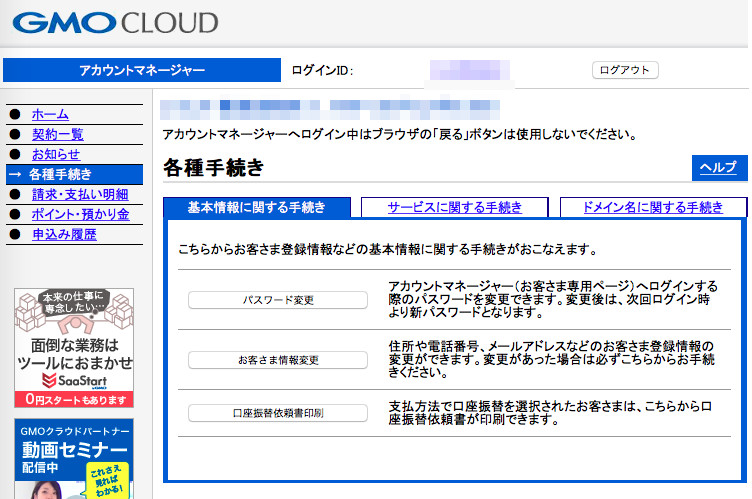Click the ログアウト button
Image resolution: width=752 pixels, height=499 pixels.
tap(625, 70)
